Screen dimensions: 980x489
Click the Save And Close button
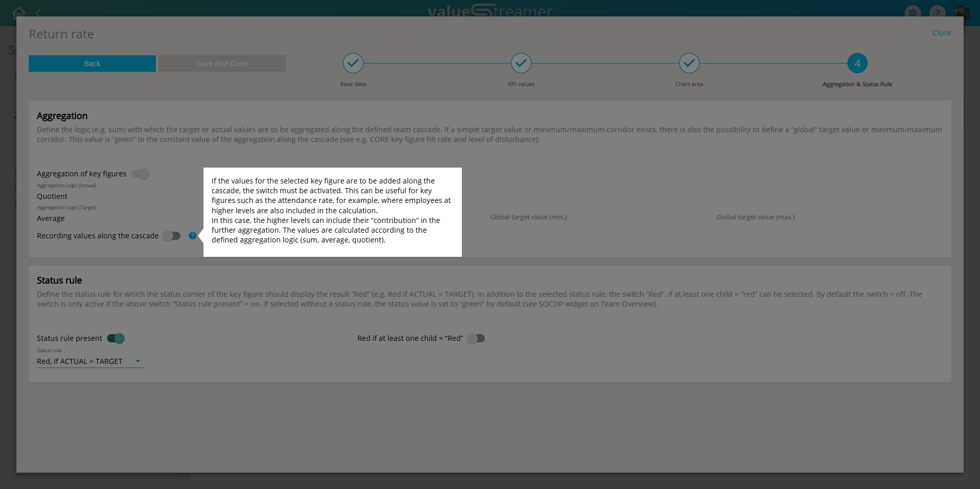[x=222, y=64]
